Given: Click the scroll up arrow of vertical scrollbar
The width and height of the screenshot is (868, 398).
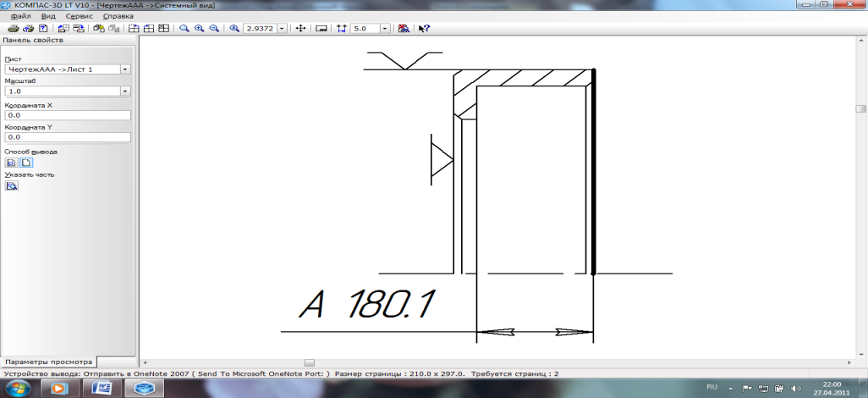Looking at the screenshot, I should (860, 41).
